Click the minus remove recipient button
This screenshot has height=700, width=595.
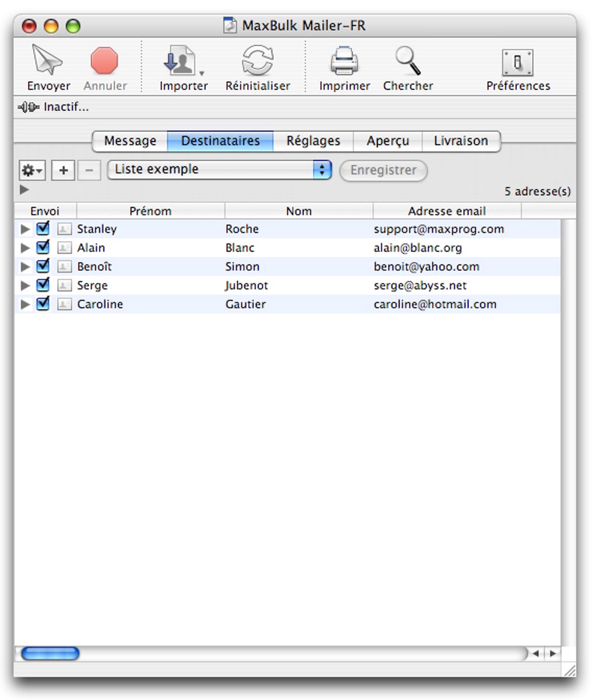[x=89, y=170]
